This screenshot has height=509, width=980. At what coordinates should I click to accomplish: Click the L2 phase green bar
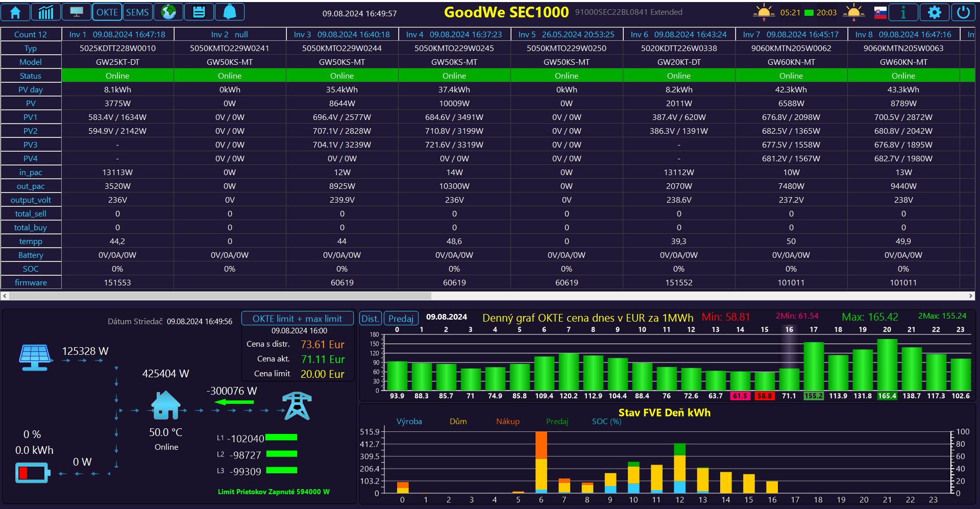[x=282, y=454]
